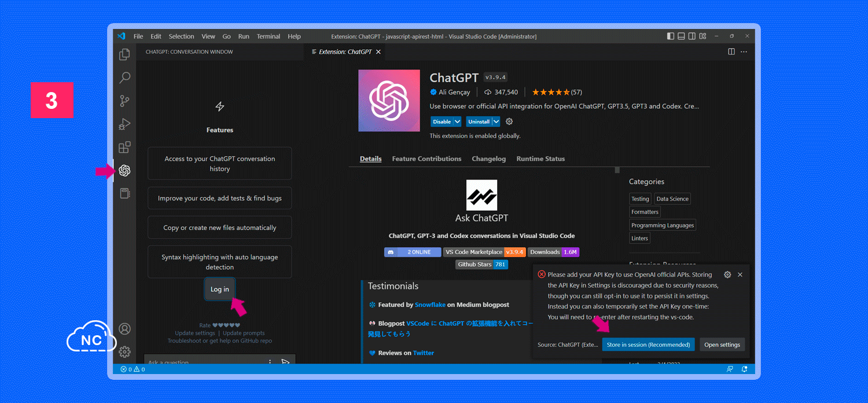Open the ChatGPT view in the activity bar

[124, 170]
